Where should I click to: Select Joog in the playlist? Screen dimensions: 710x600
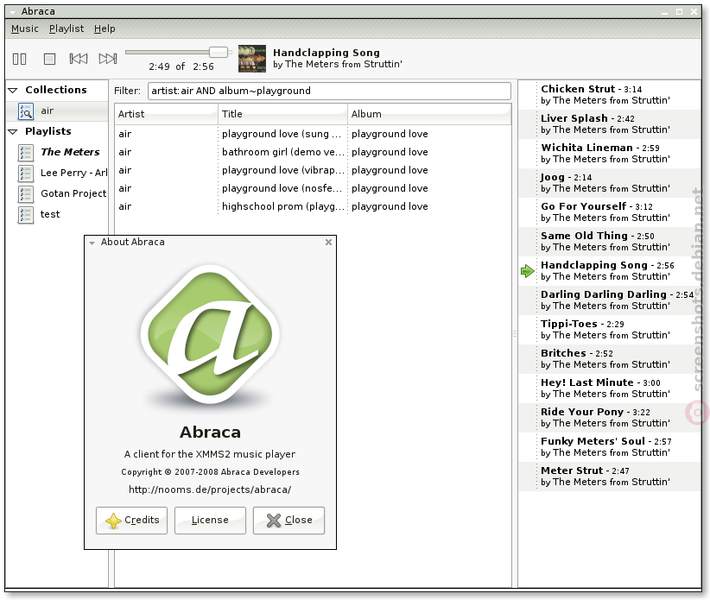point(609,183)
